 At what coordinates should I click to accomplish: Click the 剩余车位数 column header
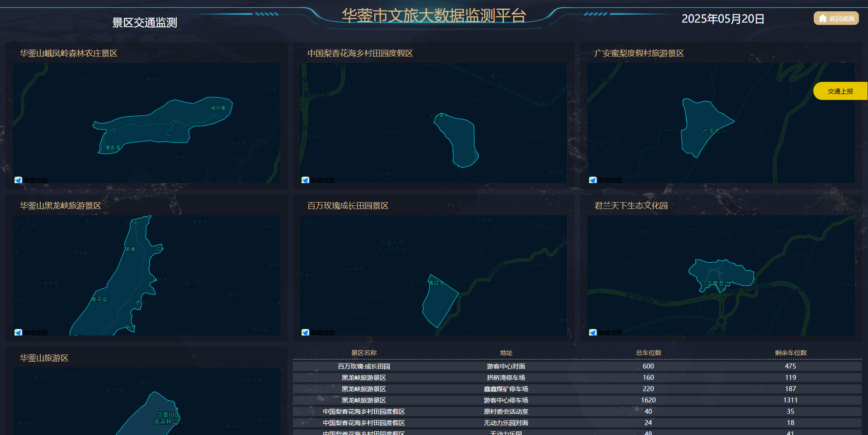point(790,353)
